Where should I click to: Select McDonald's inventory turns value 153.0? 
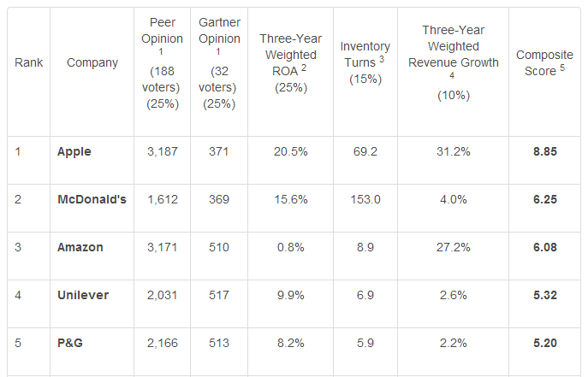point(365,199)
